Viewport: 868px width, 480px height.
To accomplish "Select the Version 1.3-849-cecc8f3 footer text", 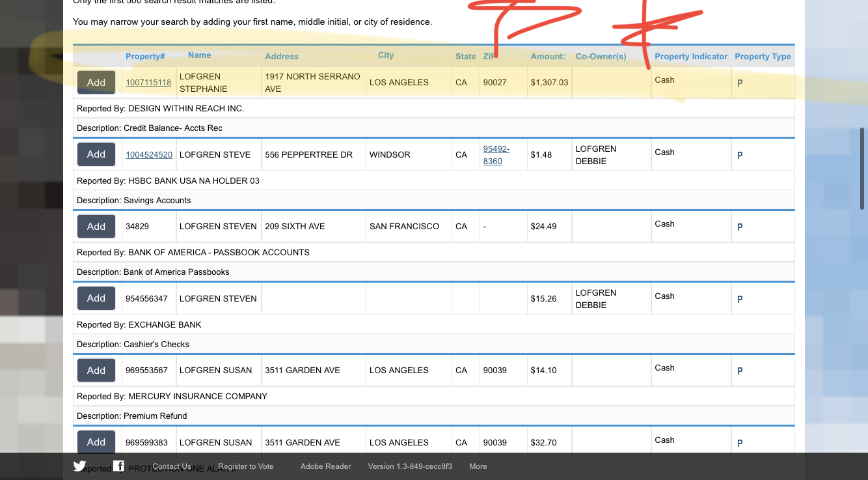I will (410, 466).
